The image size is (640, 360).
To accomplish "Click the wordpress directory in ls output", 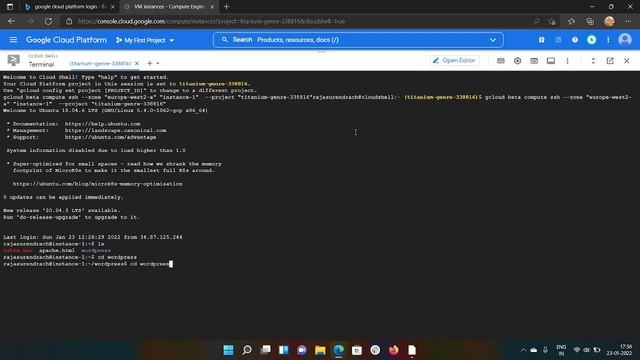I will 96,250.
